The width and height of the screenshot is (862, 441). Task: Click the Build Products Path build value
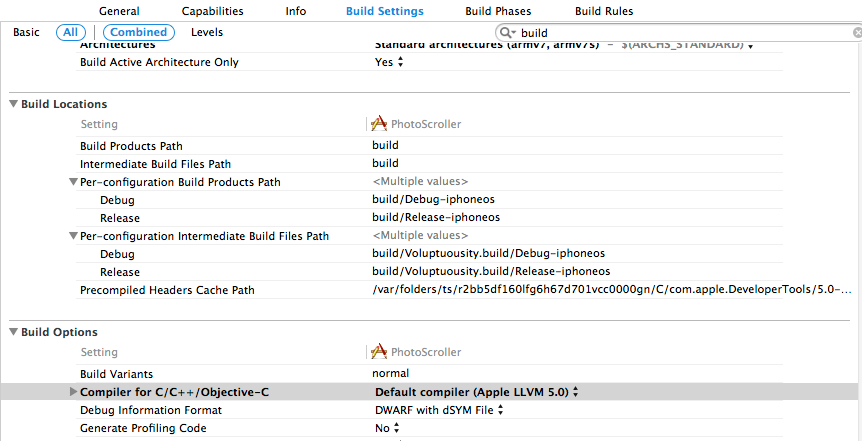[x=385, y=146]
